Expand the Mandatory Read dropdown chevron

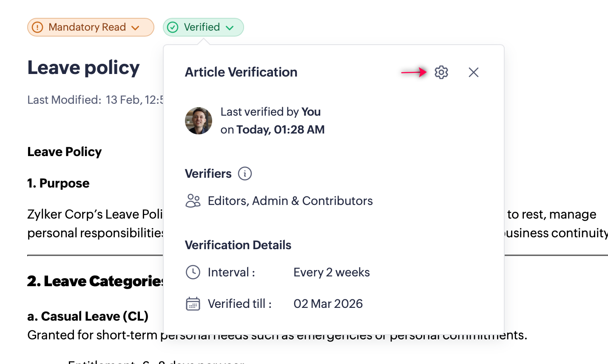click(135, 28)
